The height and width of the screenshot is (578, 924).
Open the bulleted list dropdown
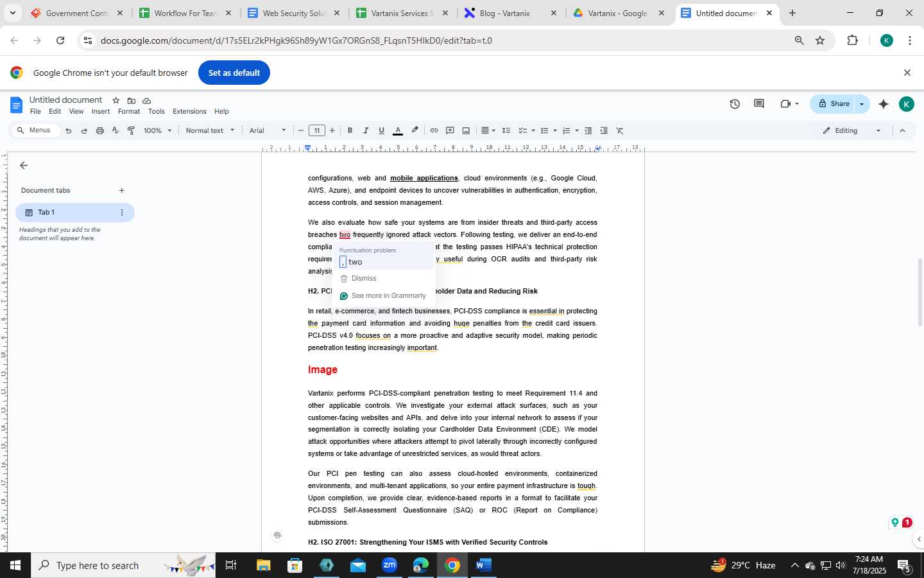(549, 130)
